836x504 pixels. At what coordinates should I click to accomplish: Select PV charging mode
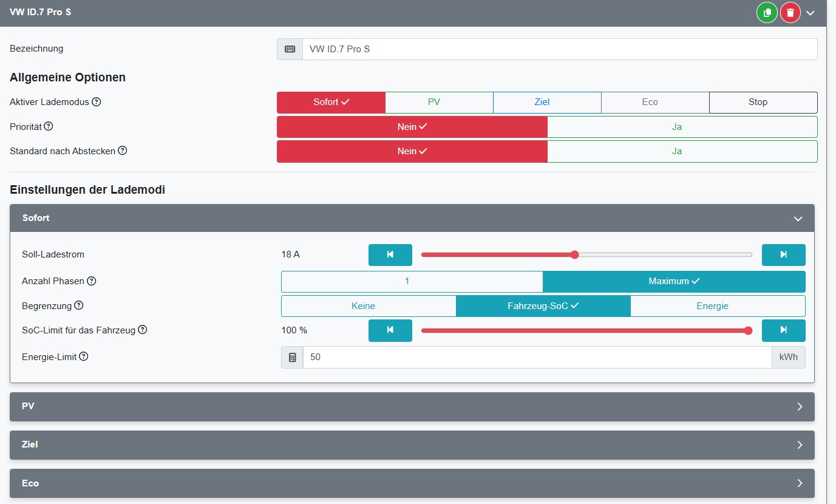pyautogui.click(x=440, y=102)
